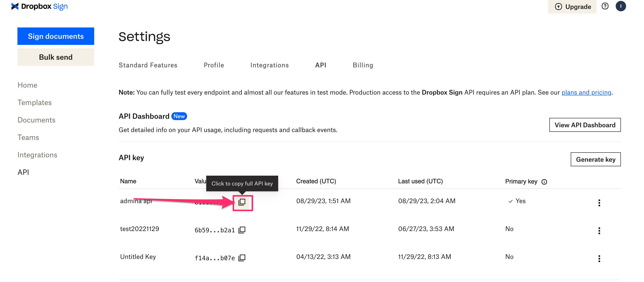Click last used 11/29/22, 8:13 AM

point(424,257)
